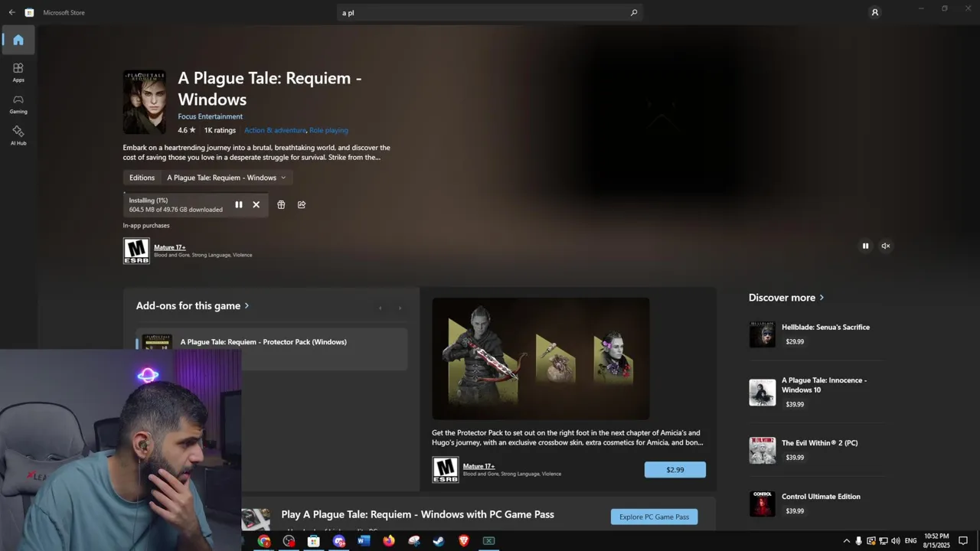Open Firefox from the taskbar
The height and width of the screenshot is (551, 980).
pos(389,541)
